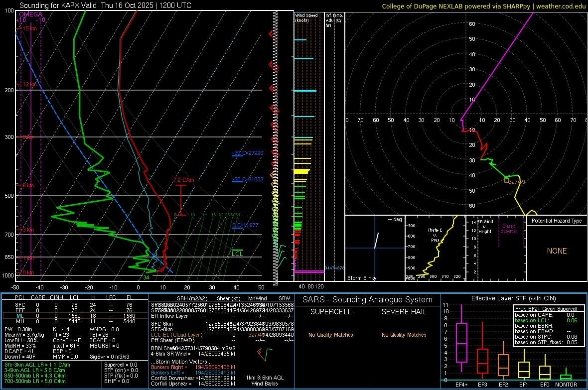
Task: Click the 'SR Wind v. Height' inset label
Action: point(485,227)
